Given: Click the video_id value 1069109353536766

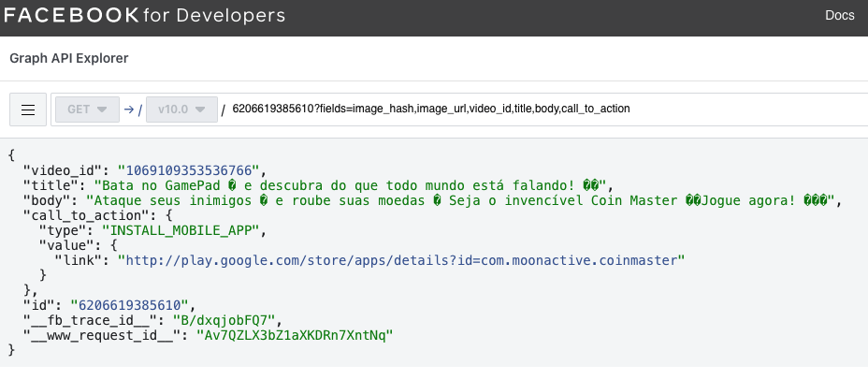Looking at the screenshot, I should (188, 170).
